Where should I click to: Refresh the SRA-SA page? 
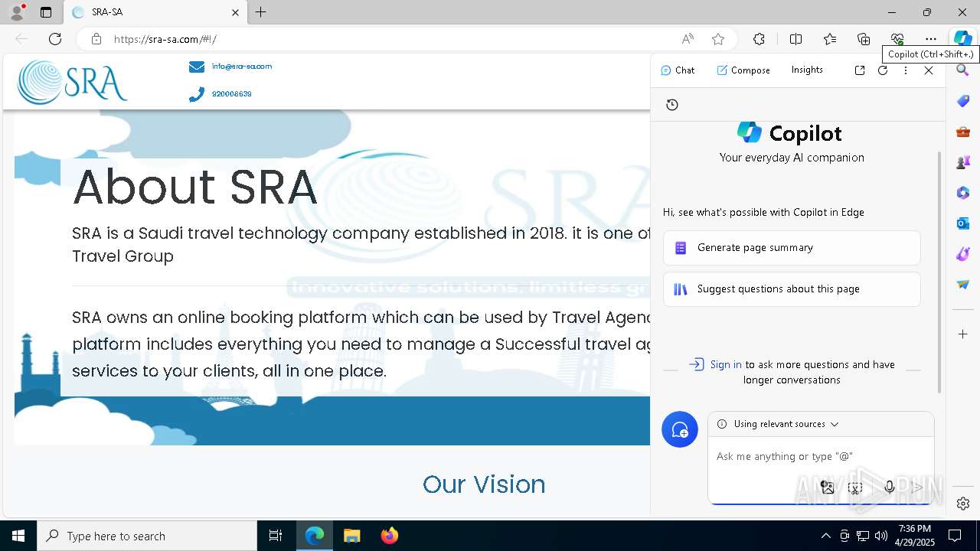point(55,39)
